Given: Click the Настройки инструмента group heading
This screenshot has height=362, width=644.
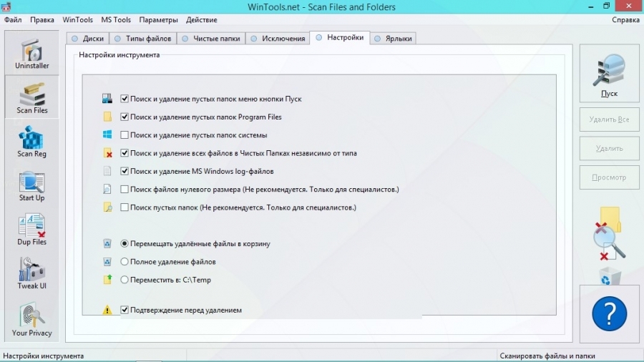Looking at the screenshot, I should coord(119,54).
